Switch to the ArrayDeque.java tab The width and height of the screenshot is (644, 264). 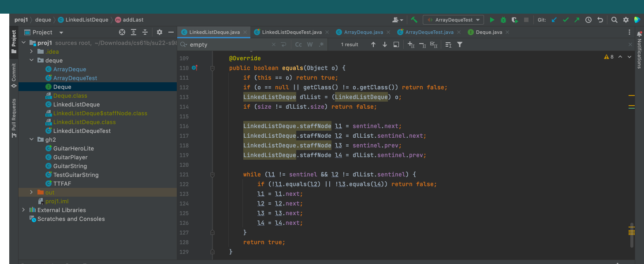[363, 32]
